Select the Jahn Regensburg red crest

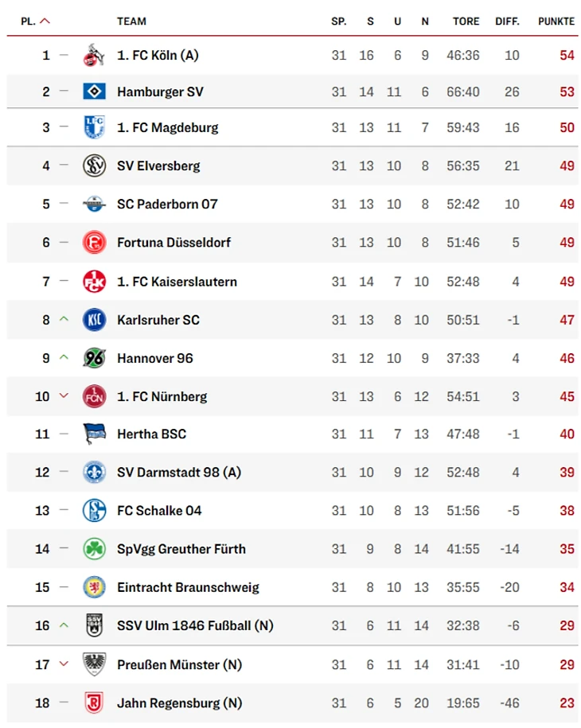coord(94,703)
